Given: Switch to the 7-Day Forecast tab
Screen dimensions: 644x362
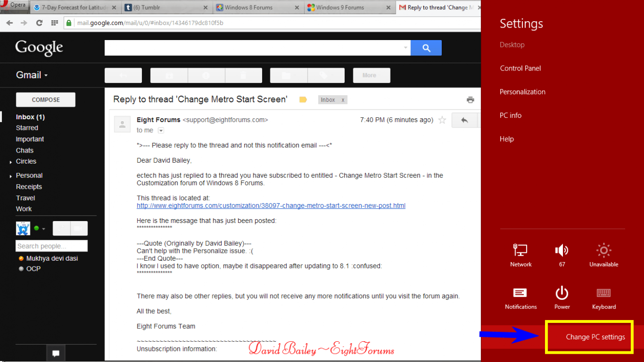Looking at the screenshot, I should coord(74,8).
